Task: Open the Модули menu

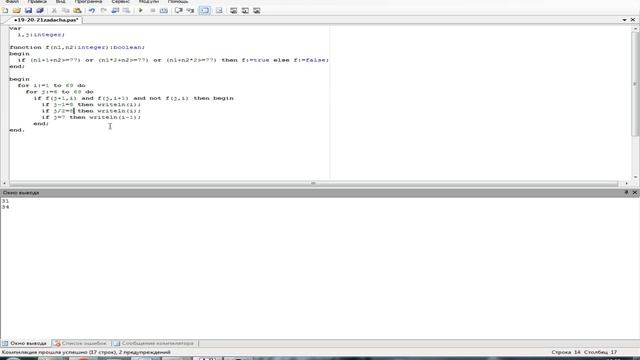Action: coord(149,2)
